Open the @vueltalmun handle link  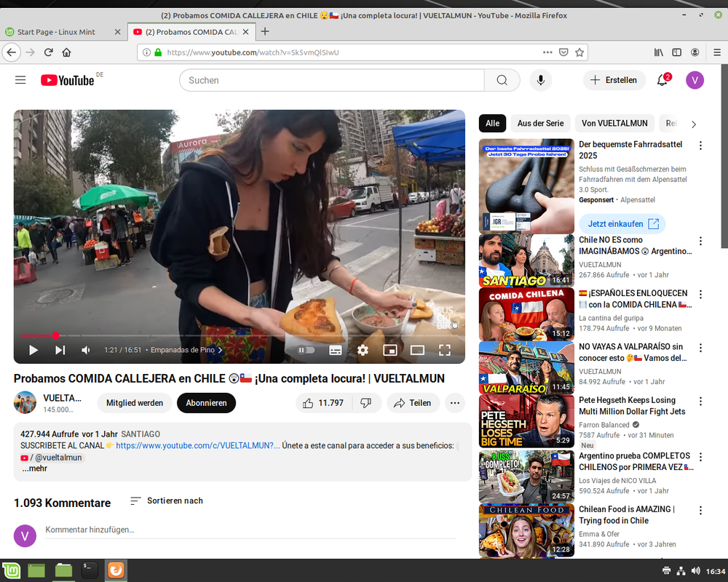(x=52, y=457)
